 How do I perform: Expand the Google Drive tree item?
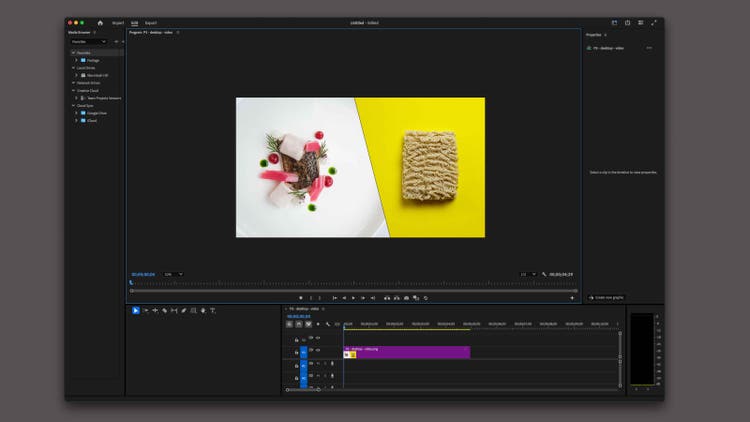[x=76, y=113]
